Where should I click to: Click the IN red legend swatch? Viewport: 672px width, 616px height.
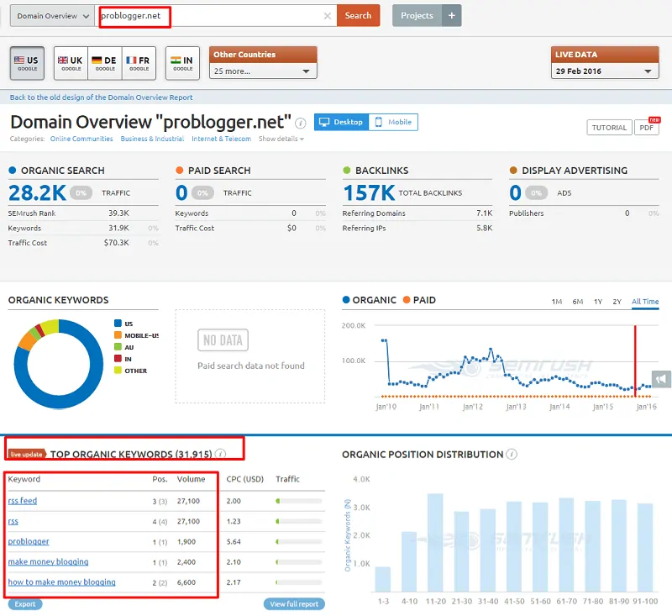tap(118, 358)
